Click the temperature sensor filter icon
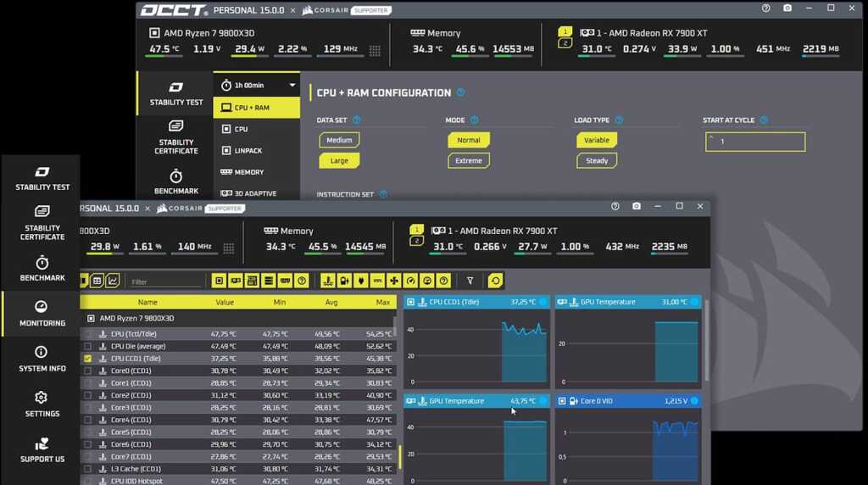The image size is (868, 485). [327, 281]
